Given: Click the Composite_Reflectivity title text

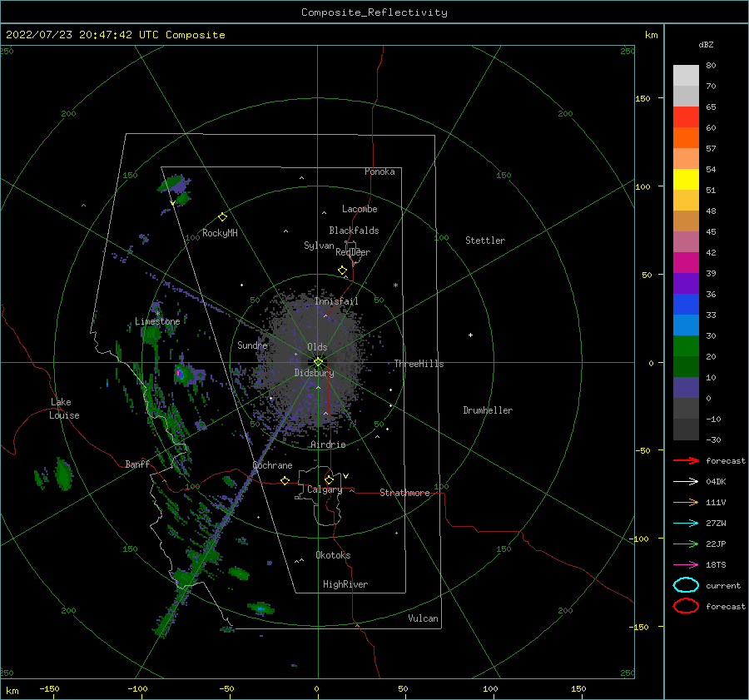Looking at the screenshot, I should click(374, 12).
